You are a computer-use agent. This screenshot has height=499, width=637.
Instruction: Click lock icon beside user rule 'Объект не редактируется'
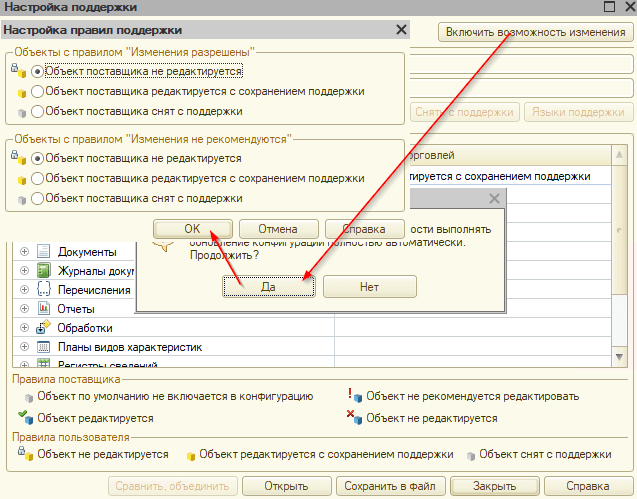point(25,453)
